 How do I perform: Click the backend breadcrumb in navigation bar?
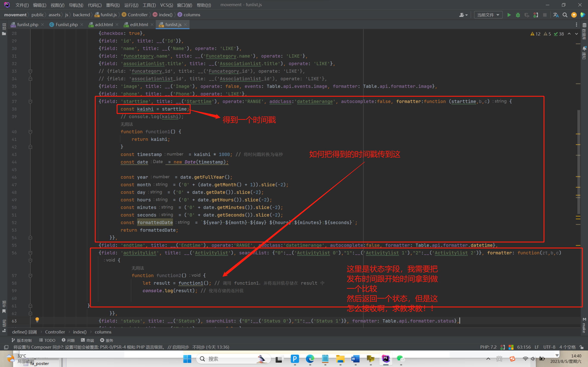coord(81,15)
